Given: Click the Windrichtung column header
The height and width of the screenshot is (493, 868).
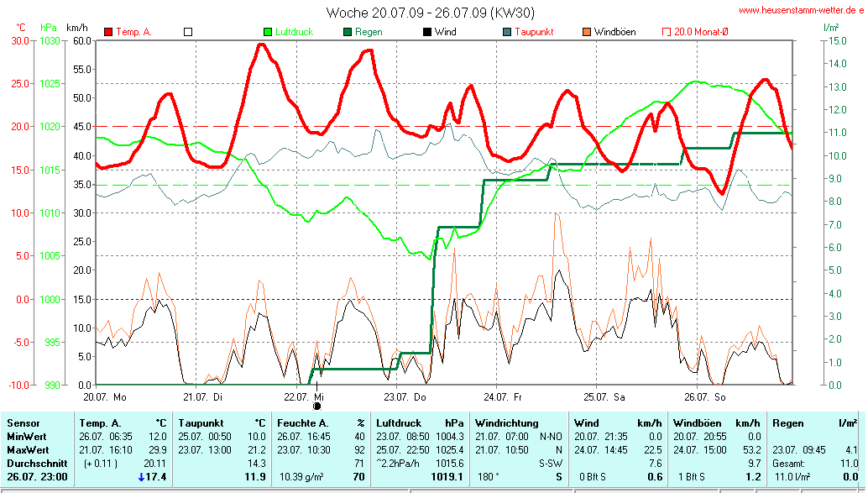Looking at the screenshot, I should coord(507,423).
